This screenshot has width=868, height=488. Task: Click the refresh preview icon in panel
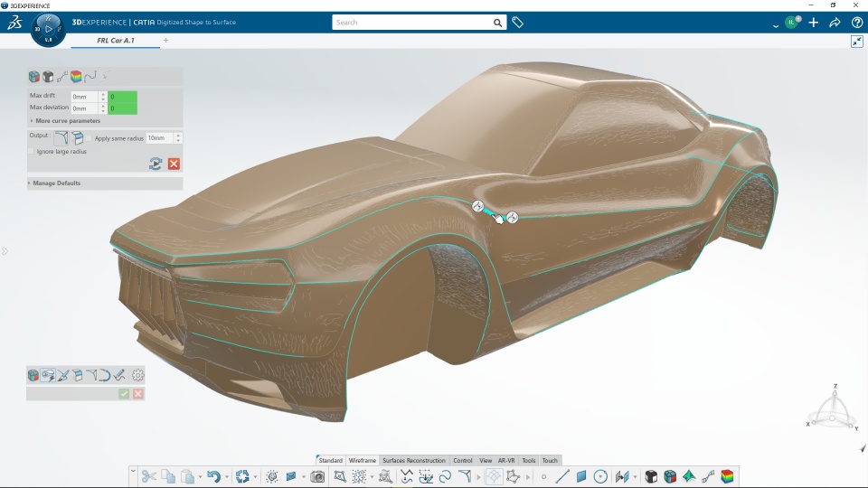[156, 164]
